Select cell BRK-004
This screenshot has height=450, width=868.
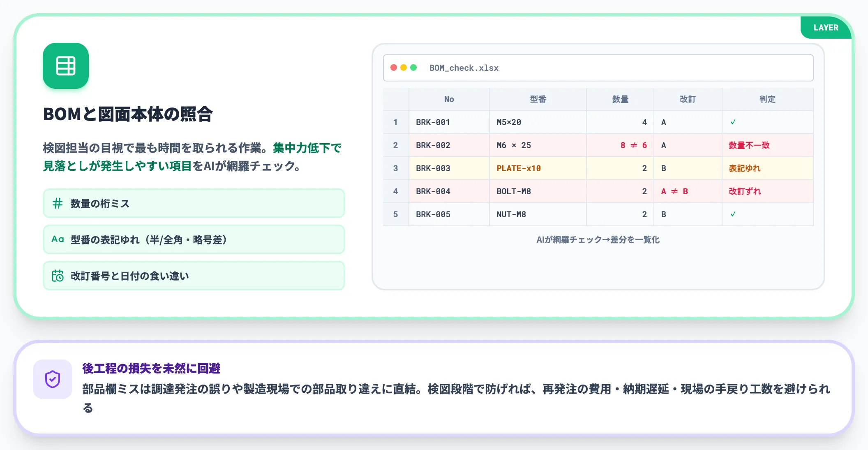449,191
